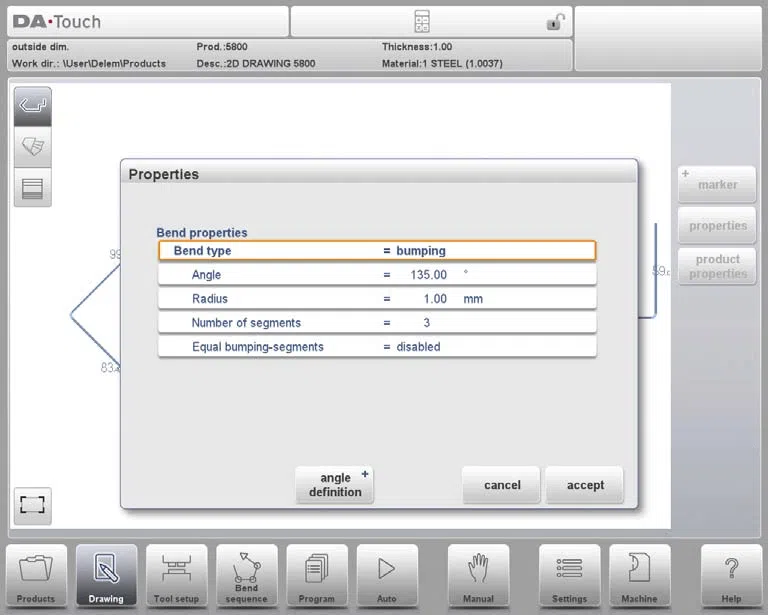Image resolution: width=768 pixels, height=615 pixels.
Task: Open the Drawing mode button
Action: pyautogui.click(x=106, y=576)
